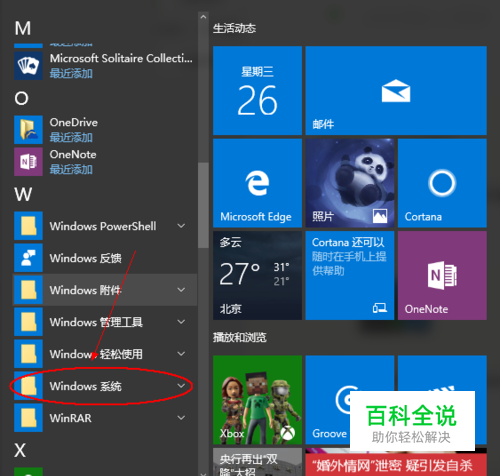Open the Cortana circle tile
This screenshot has width=500, height=476.
pyautogui.click(x=442, y=183)
